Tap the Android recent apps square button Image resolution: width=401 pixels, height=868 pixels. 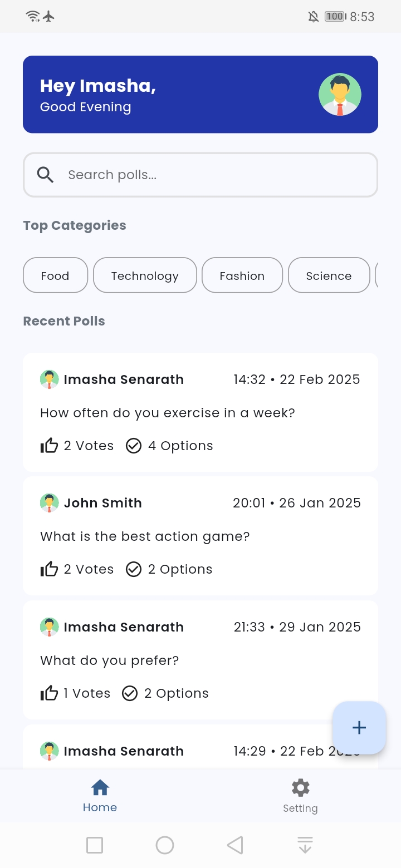[95, 845]
